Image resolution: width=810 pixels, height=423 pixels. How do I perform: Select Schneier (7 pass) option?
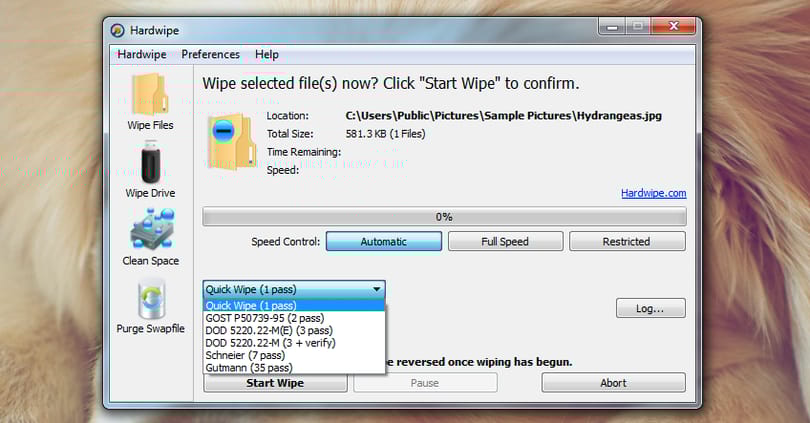[294, 355]
